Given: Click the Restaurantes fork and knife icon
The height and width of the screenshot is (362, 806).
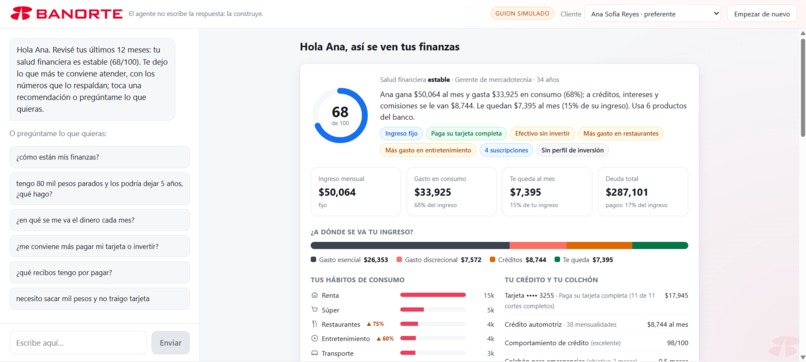Looking at the screenshot, I should [315, 324].
